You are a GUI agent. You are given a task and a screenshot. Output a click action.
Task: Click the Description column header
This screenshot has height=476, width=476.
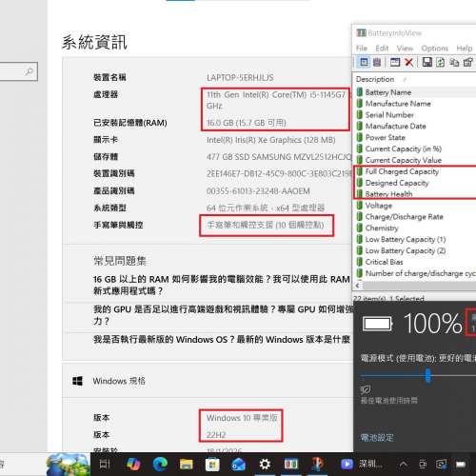375,79
